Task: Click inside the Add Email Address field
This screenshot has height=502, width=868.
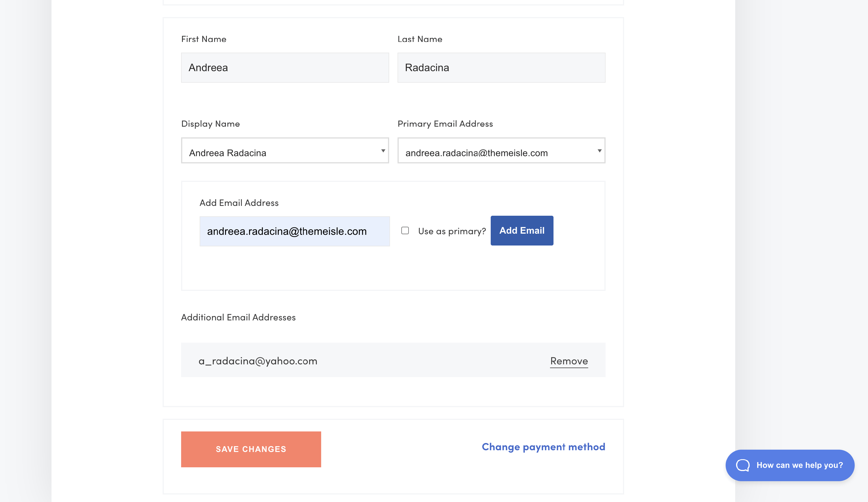Action: (x=294, y=231)
